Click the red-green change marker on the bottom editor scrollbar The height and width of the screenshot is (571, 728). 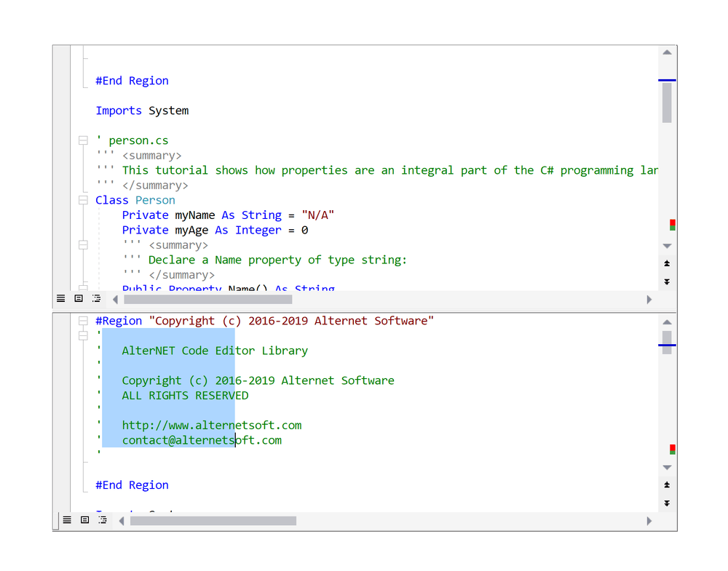pos(672,449)
